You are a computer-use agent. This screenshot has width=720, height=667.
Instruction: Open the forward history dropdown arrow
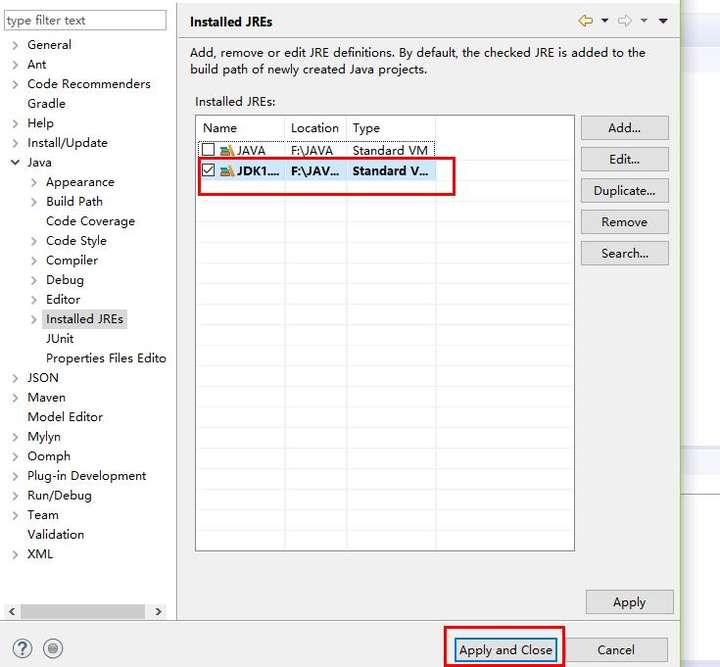point(644,21)
